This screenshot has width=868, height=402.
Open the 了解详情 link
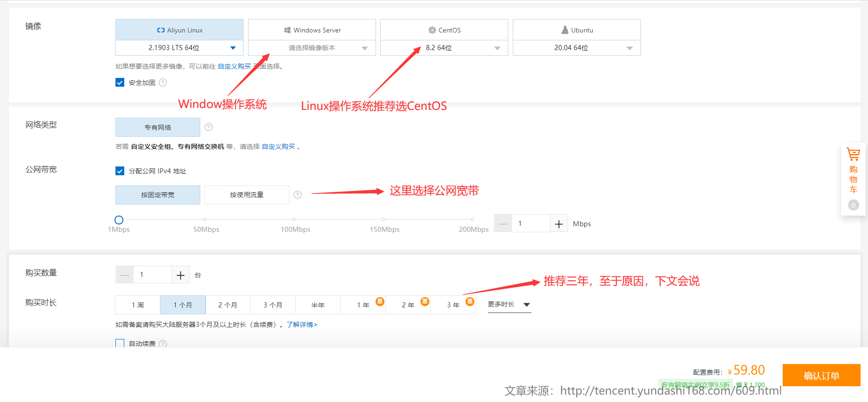[x=302, y=325]
